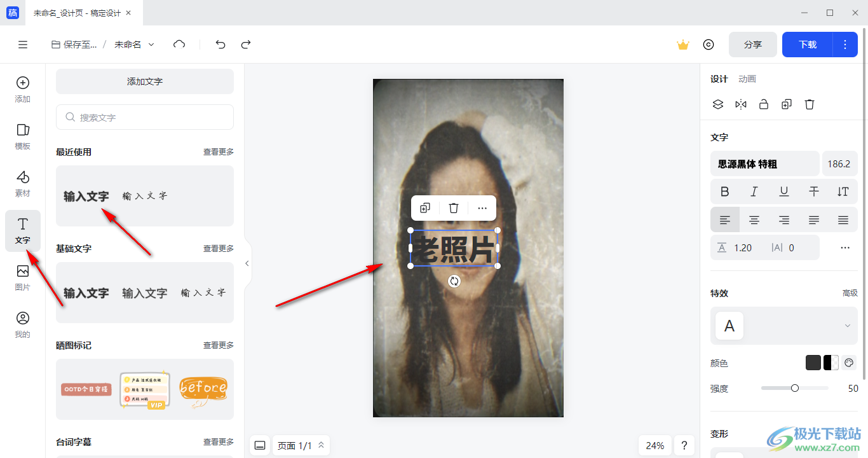Switch to the 动画 tab
The height and width of the screenshot is (458, 868).
click(x=747, y=79)
